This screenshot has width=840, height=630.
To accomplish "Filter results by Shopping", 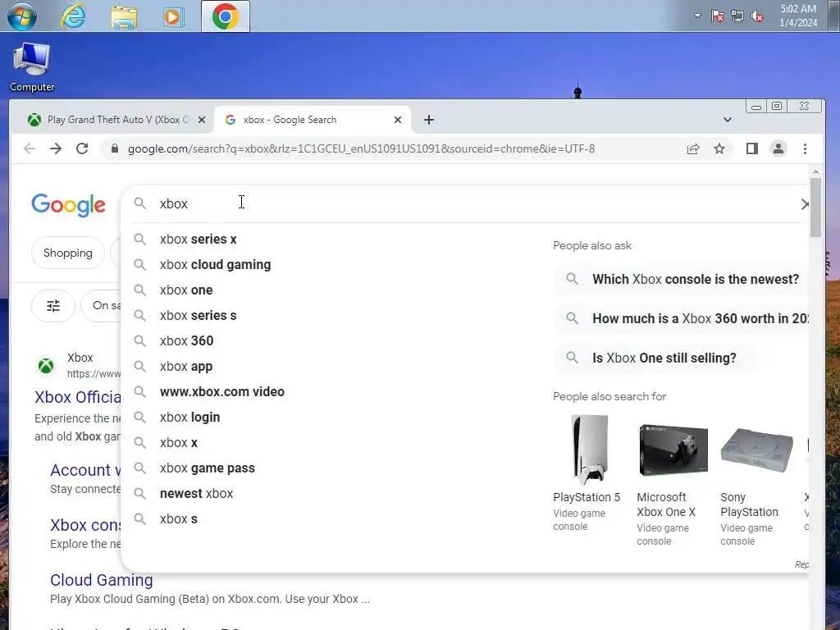I will 67,253.
